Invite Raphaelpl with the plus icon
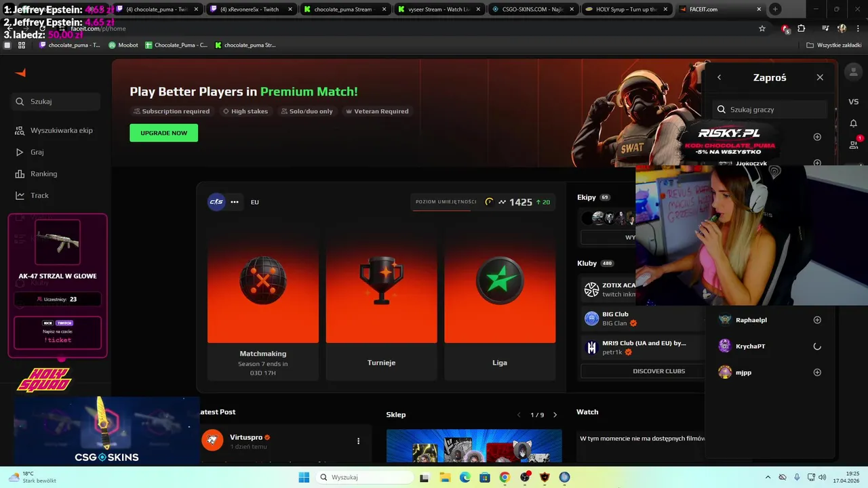868x488 pixels. (817, 320)
